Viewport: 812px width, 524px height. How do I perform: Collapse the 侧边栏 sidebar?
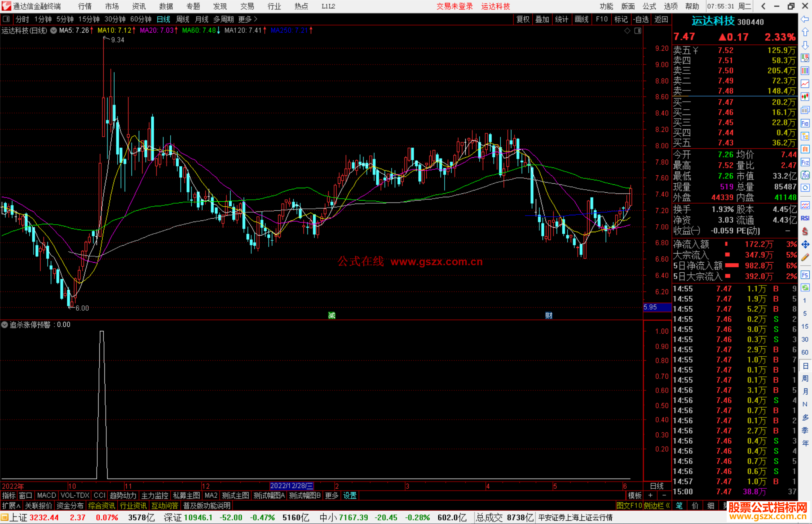(657, 506)
